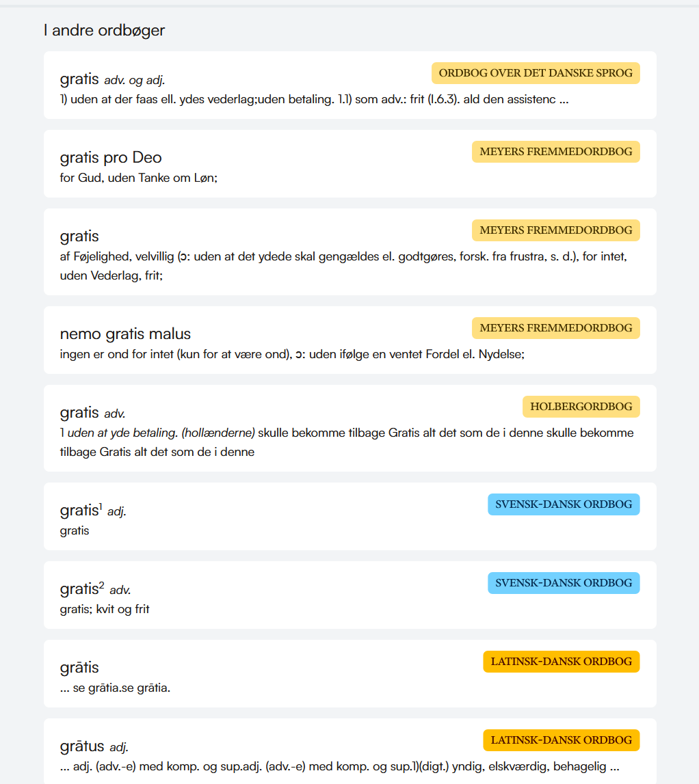This screenshot has height=784, width=699.
Task: Open the Swedish 'gratis¹ adj.' entry
Action: tap(349, 517)
